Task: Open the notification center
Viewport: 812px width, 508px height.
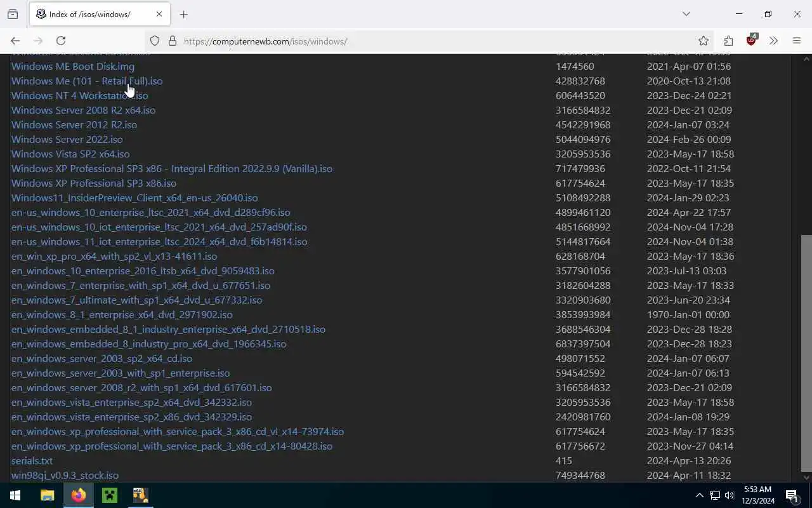Action: (x=792, y=495)
